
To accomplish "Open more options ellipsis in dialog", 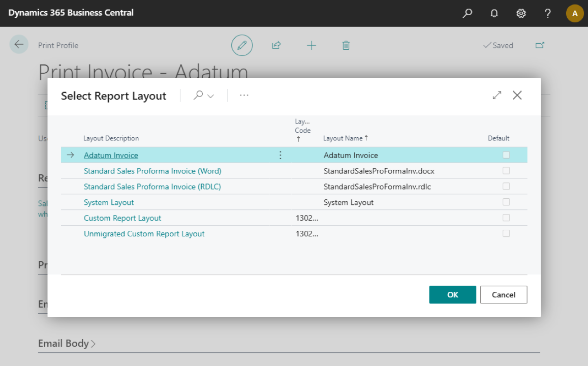I will pos(244,95).
